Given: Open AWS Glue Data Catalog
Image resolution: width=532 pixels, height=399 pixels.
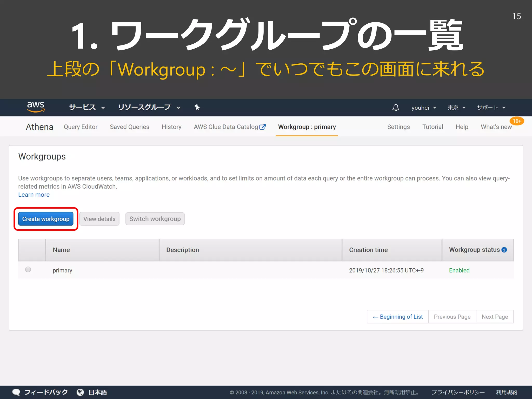Looking at the screenshot, I should click(x=226, y=127).
